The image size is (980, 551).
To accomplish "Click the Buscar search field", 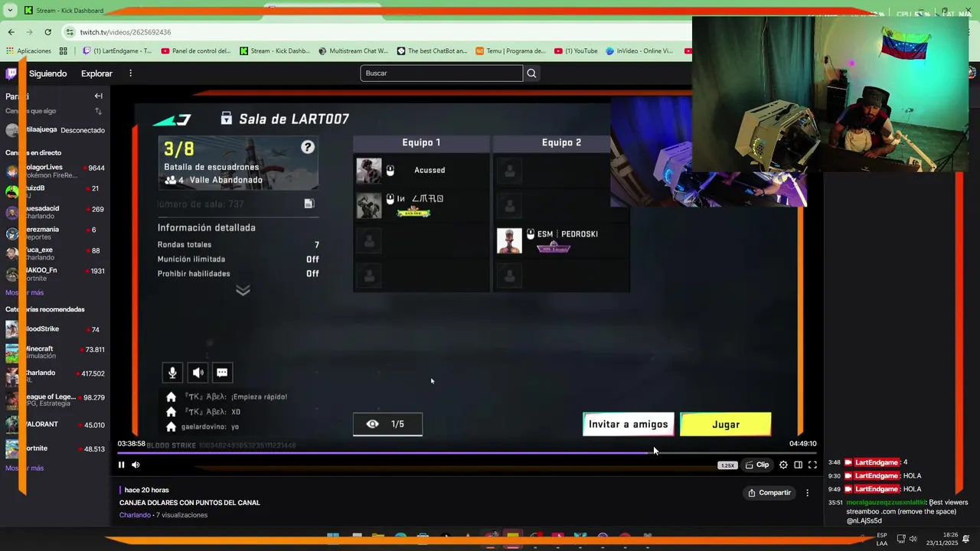I will (442, 73).
